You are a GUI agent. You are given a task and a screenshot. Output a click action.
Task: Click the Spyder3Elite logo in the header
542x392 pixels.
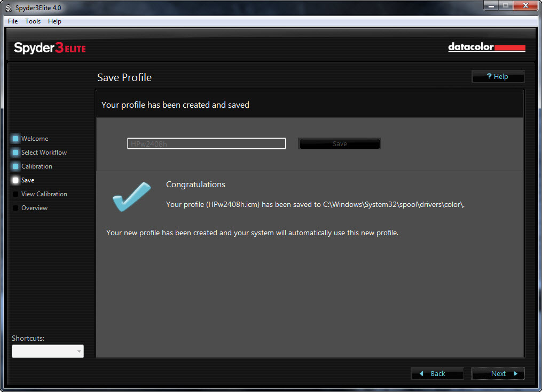(x=50, y=48)
